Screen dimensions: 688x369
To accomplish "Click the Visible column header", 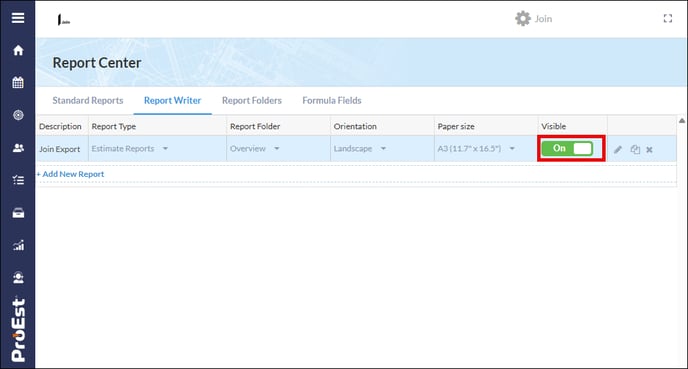I will tap(554, 126).
